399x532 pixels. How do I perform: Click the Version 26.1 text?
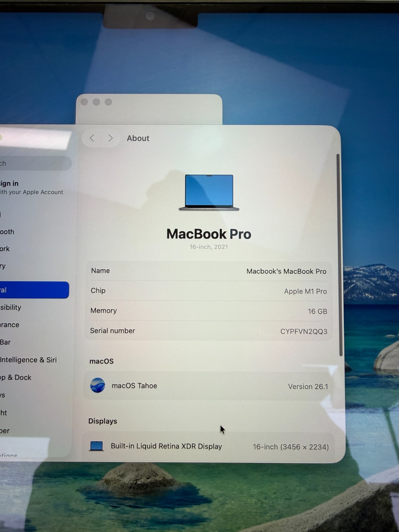point(308,387)
